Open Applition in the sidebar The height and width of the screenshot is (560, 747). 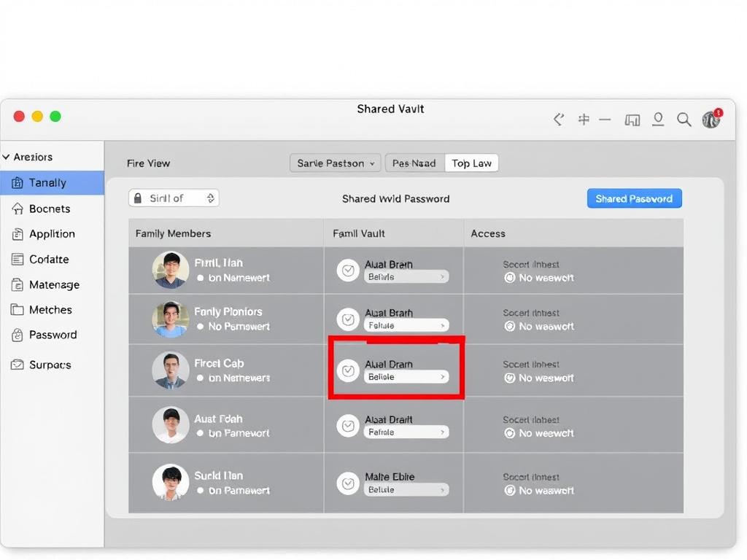click(x=52, y=234)
